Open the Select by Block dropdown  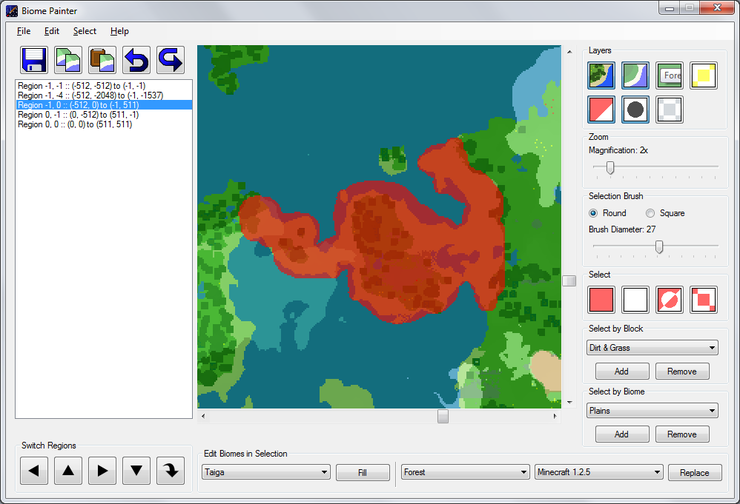[652, 348]
